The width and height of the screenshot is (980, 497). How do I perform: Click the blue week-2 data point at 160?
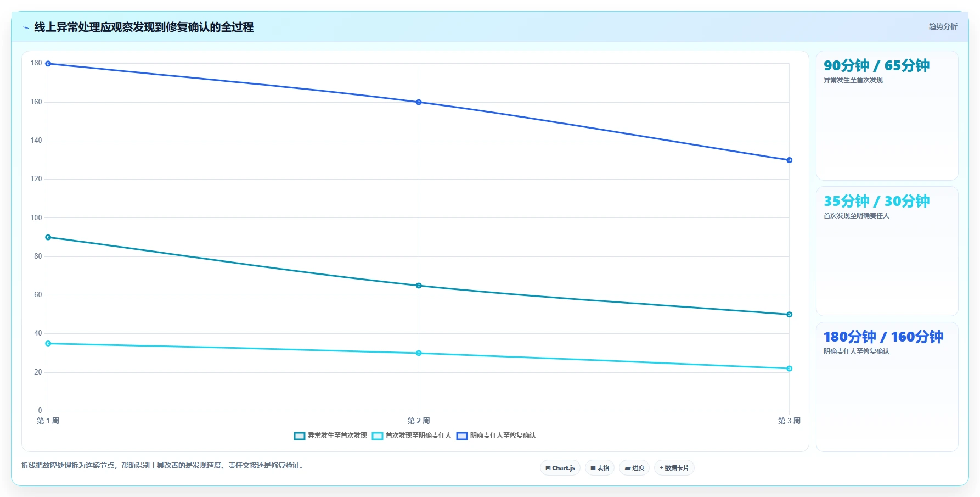[419, 102]
